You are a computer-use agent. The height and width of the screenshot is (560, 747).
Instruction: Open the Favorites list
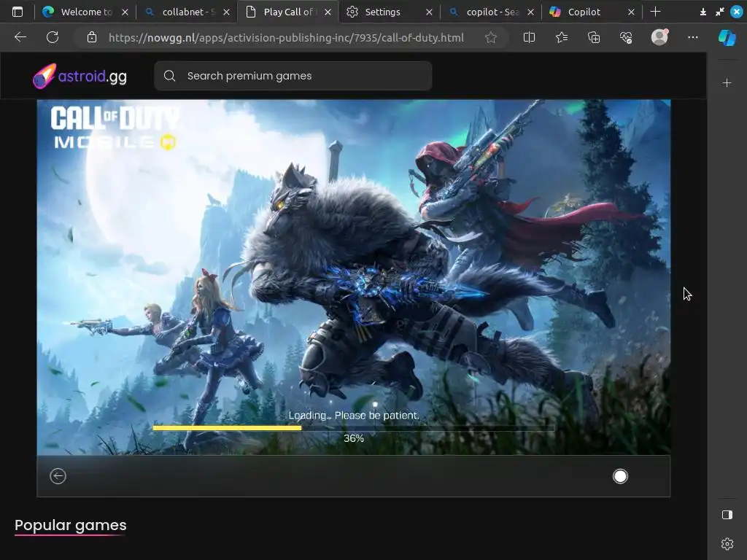562,37
